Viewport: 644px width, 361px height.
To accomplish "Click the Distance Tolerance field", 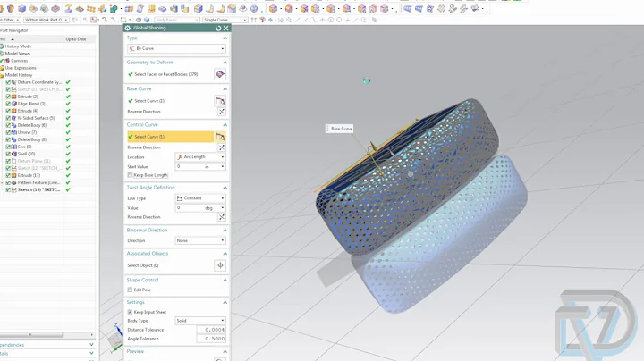I will pyautogui.click(x=210, y=330).
